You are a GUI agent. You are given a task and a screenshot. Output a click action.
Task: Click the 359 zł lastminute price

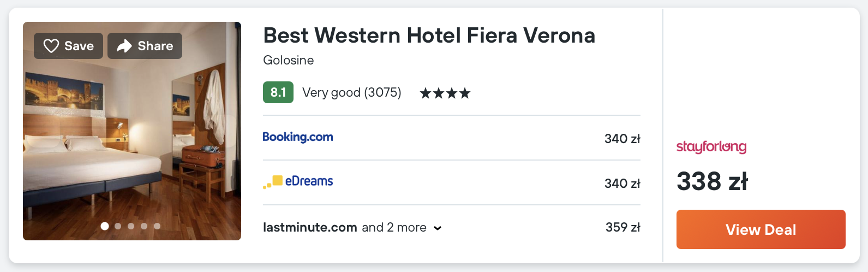tap(622, 227)
